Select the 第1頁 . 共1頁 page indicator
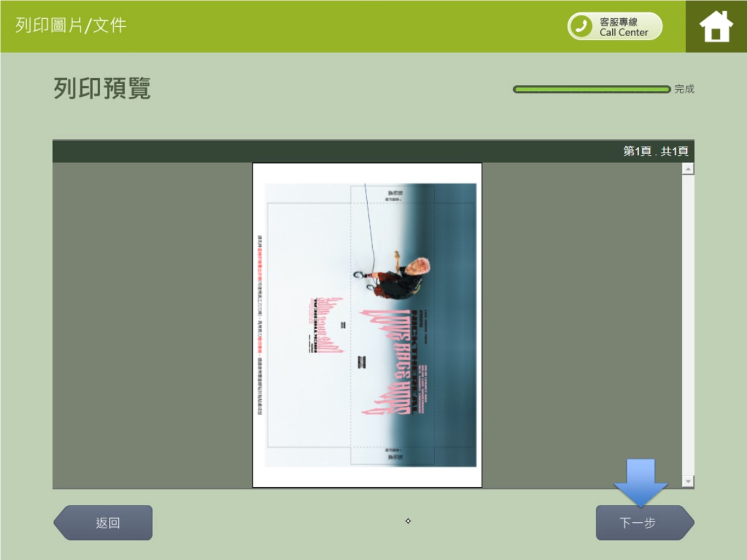747x560 pixels. coord(655,151)
